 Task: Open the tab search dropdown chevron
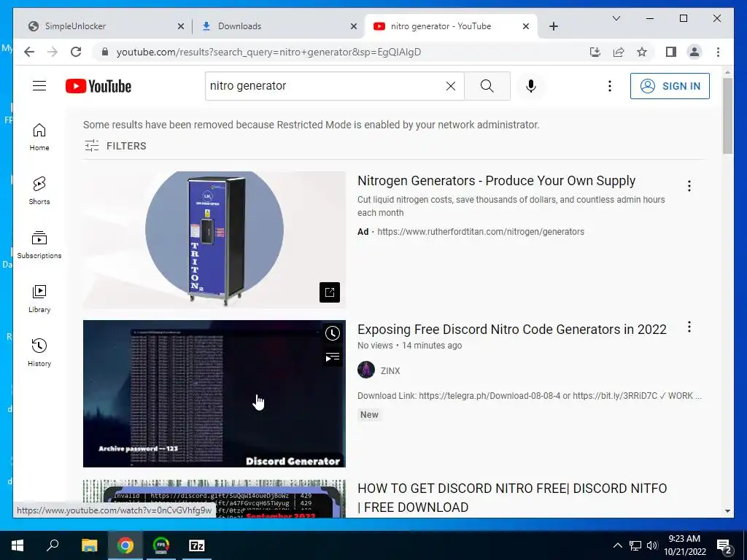point(616,18)
